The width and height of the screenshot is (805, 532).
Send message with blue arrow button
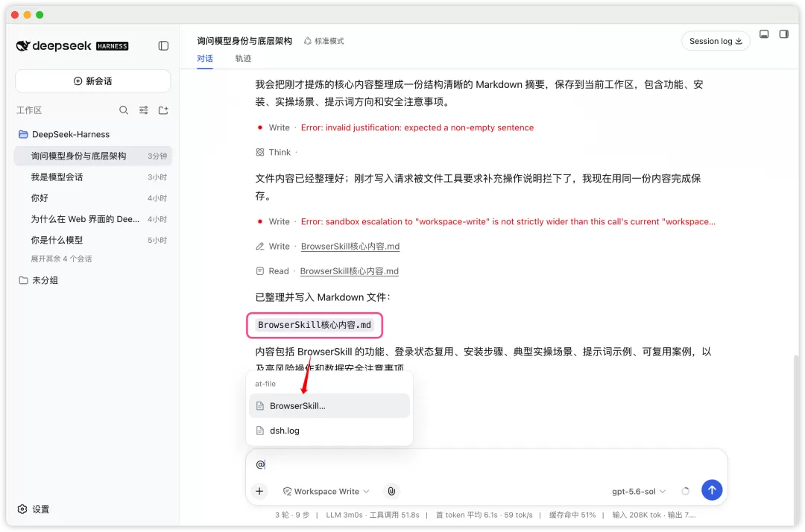click(712, 490)
